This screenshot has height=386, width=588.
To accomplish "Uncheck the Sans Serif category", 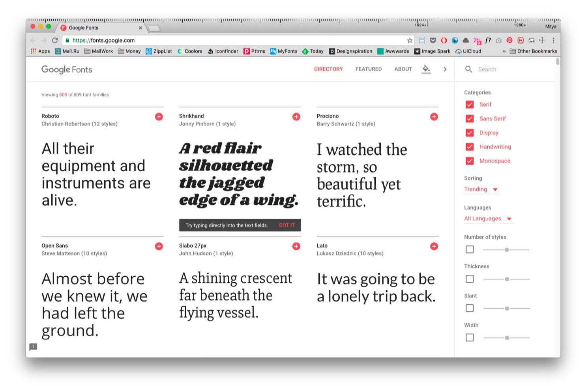I will point(470,118).
